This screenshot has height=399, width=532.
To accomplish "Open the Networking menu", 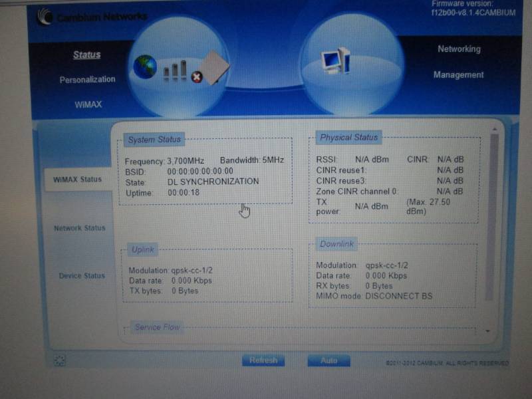I will [x=459, y=49].
